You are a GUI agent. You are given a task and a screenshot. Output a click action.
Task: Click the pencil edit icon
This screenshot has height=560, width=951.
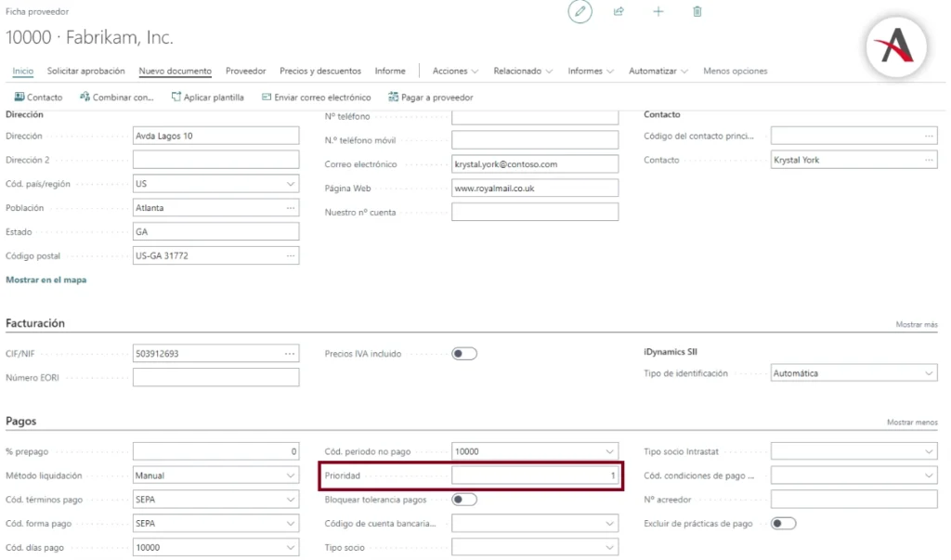pos(580,11)
